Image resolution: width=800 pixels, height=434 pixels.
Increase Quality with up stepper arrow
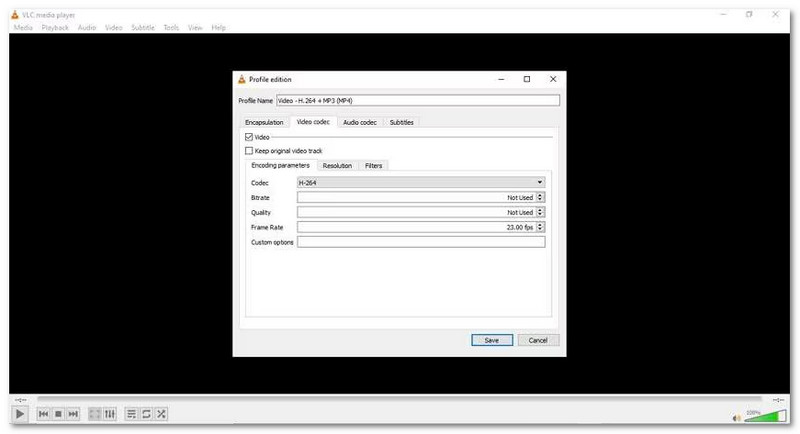540,210
